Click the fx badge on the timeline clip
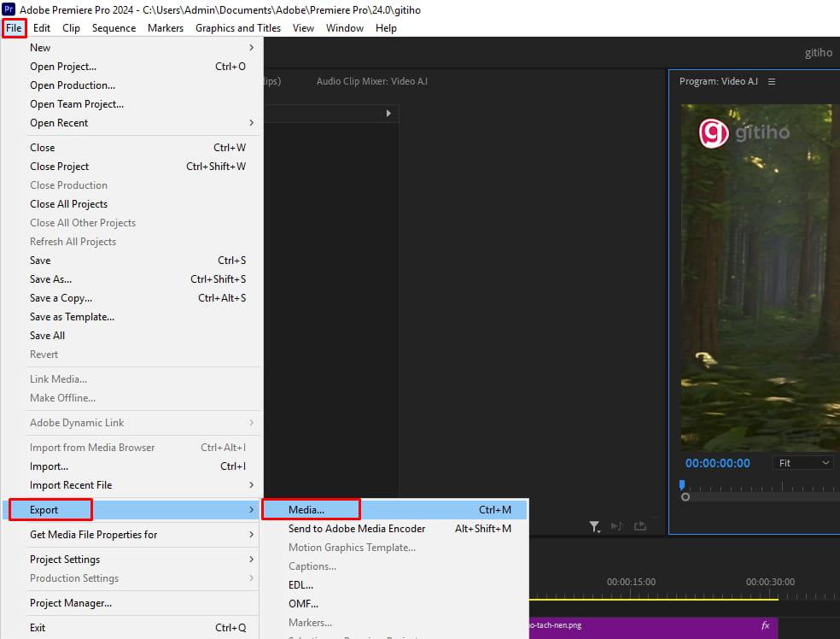The width and height of the screenshot is (840, 639). click(765, 624)
